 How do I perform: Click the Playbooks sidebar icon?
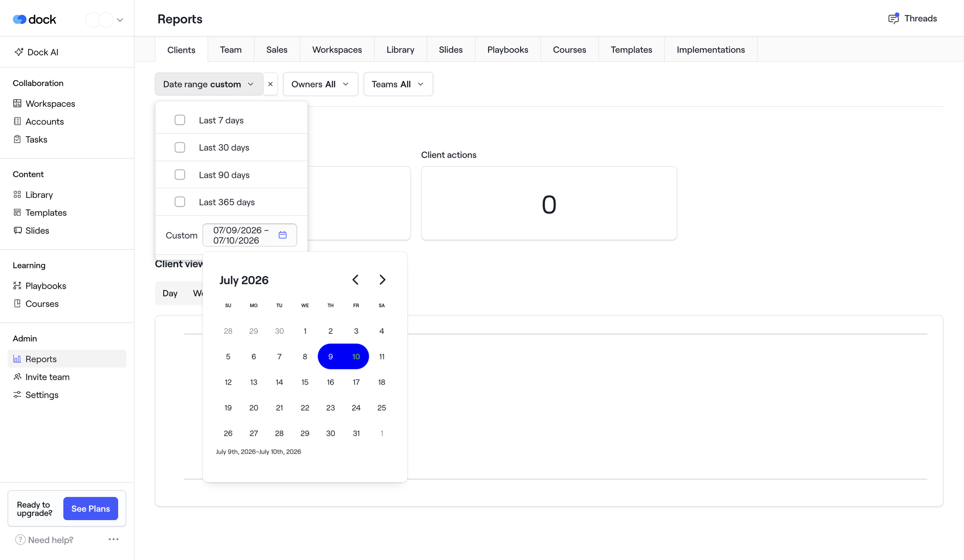click(17, 286)
